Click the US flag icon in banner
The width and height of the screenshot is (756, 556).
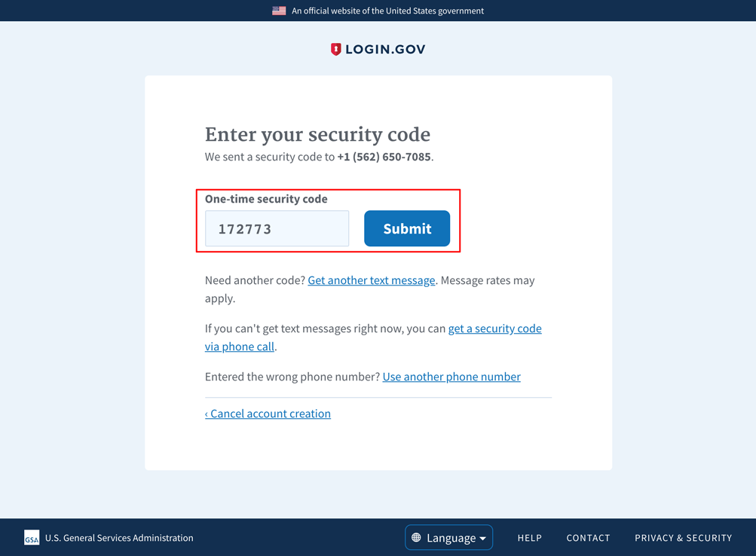(279, 11)
